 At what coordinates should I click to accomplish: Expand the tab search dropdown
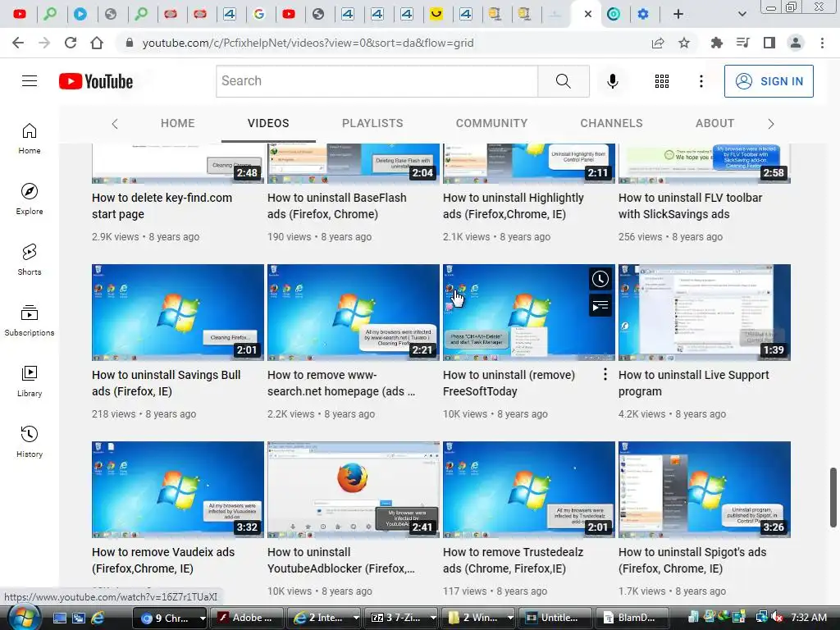tap(742, 14)
